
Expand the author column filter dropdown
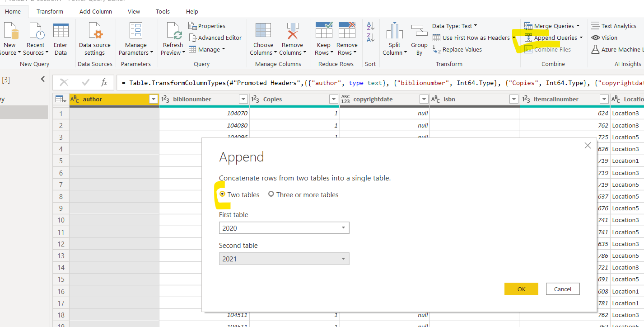[154, 100]
